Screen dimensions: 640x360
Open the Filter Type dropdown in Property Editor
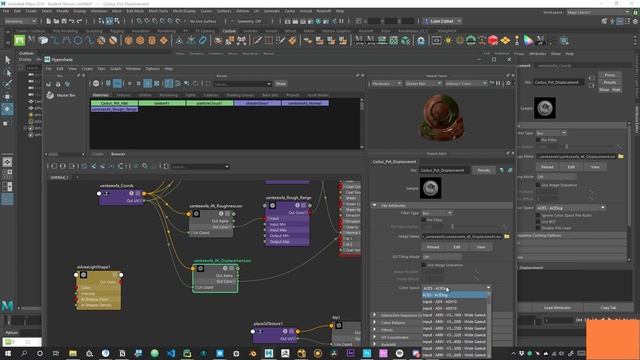[437, 213]
